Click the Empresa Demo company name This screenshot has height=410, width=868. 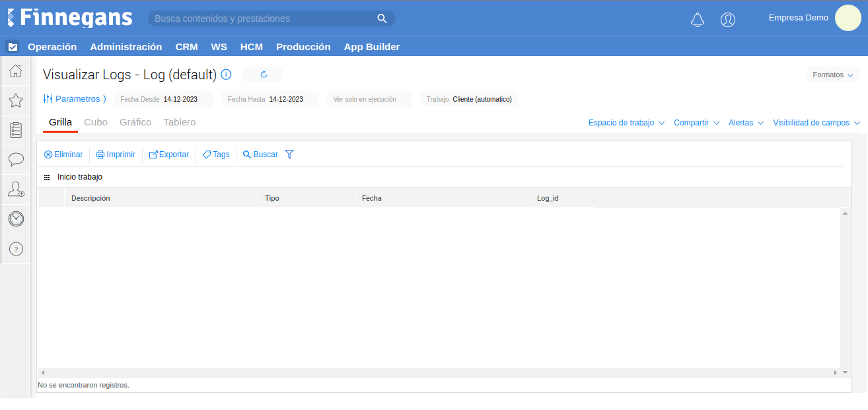[799, 18]
